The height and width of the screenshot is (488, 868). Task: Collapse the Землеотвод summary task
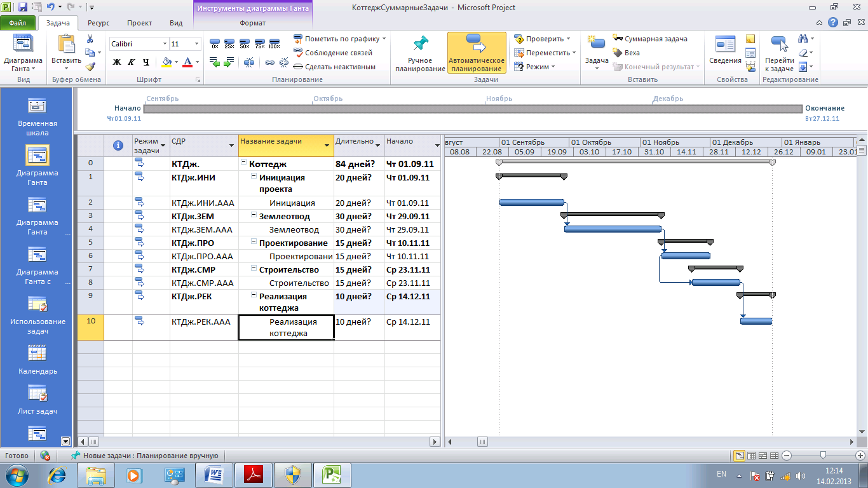tap(254, 216)
